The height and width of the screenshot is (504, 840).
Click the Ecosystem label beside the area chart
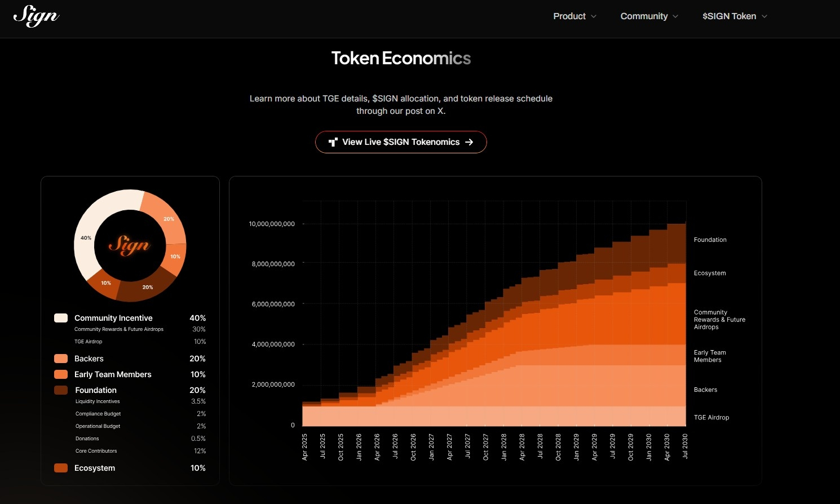(710, 273)
